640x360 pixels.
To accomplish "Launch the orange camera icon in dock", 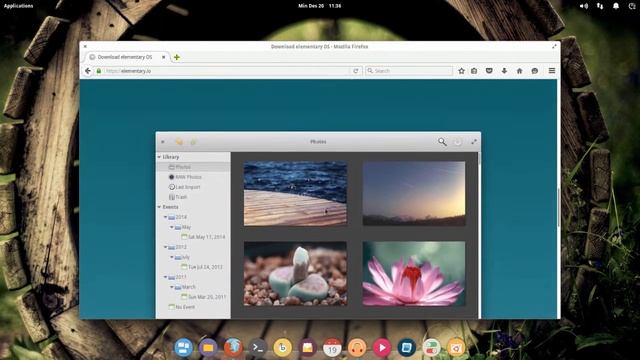I will point(456,348).
